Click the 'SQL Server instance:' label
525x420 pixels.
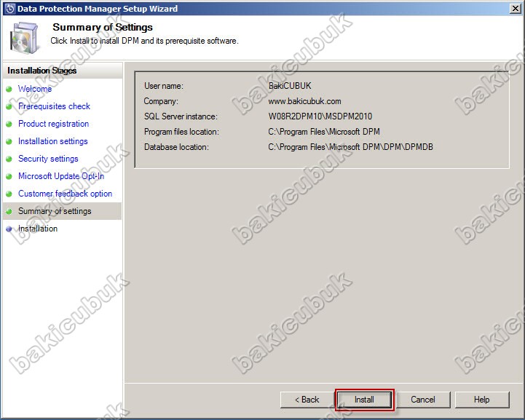(x=181, y=116)
